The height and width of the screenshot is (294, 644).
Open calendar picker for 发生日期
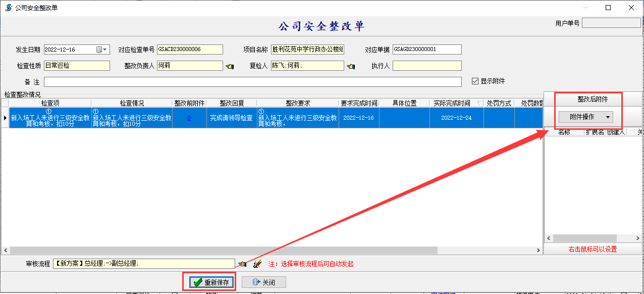click(99, 50)
